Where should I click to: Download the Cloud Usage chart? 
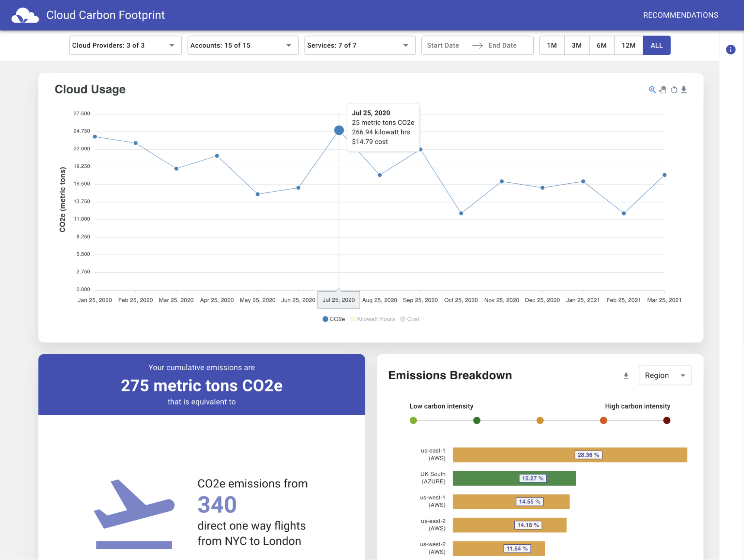tap(684, 90)
